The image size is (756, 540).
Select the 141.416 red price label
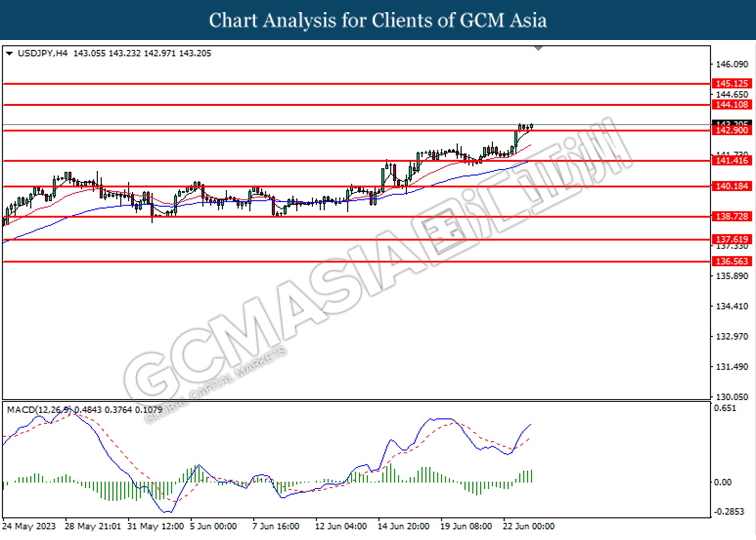(x=732, y=161)
